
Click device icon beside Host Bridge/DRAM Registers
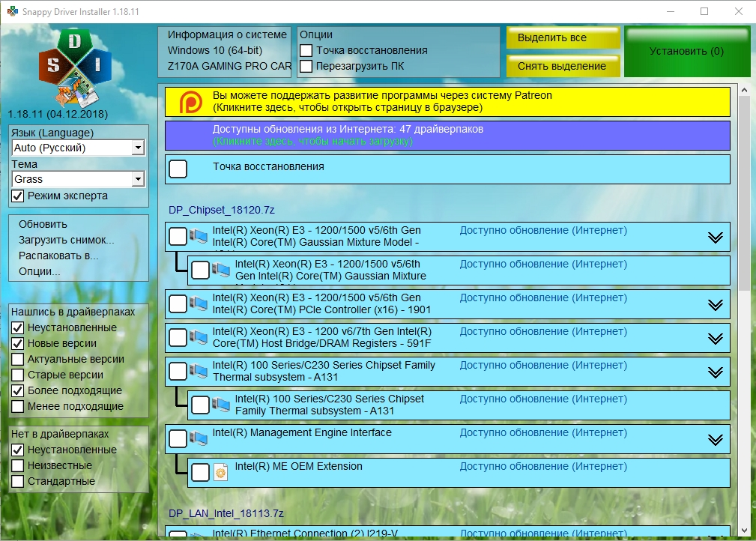[199, 337]
